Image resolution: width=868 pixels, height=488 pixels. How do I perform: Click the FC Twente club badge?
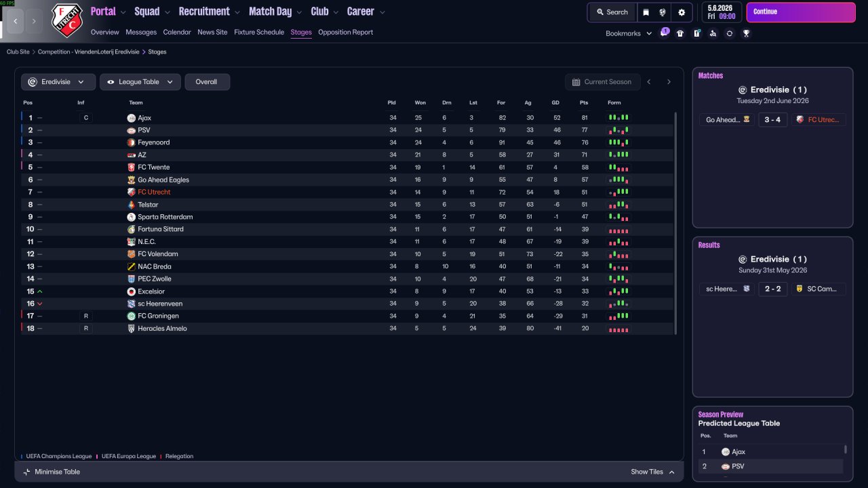132,167
